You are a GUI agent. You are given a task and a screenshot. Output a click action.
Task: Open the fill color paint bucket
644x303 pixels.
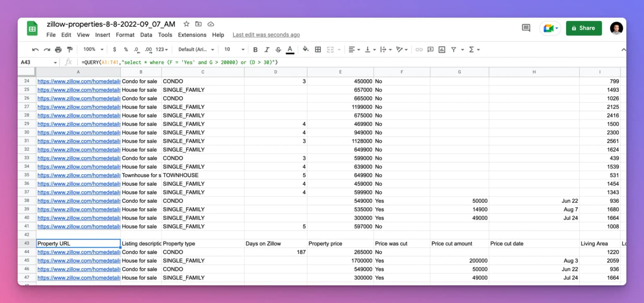pos(306,50)
